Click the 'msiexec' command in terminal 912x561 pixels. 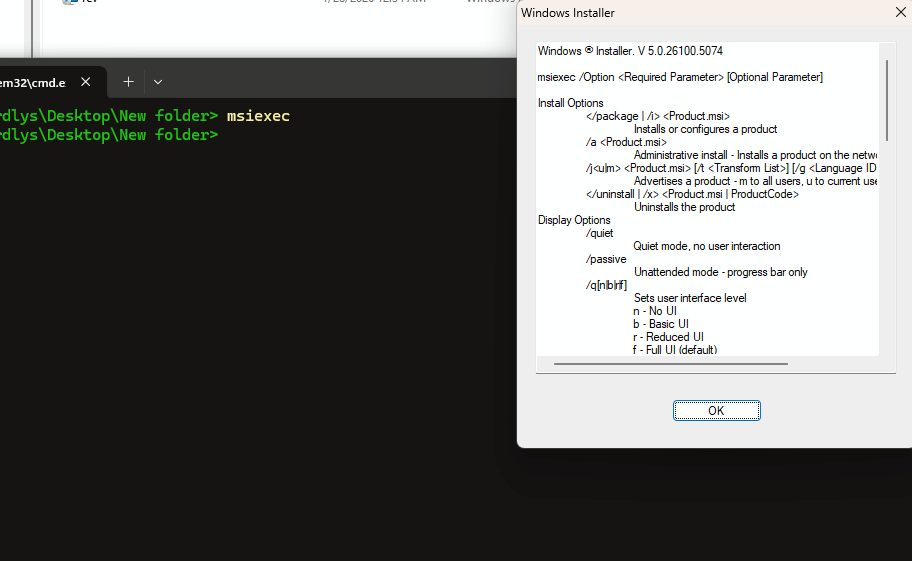click(x=258, y=116)
